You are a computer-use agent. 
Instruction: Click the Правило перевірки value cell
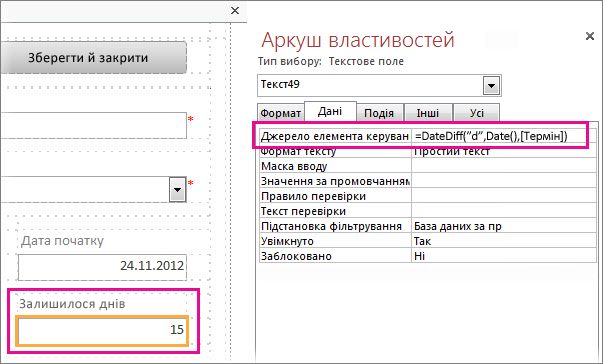pos(504,196)
